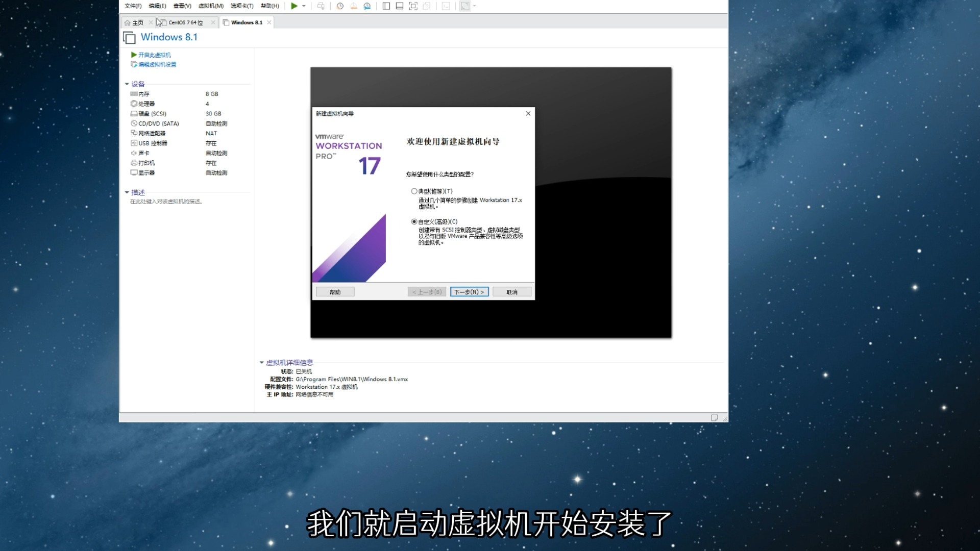Close the Windows 8.1 tab

(x=269, y=22)
